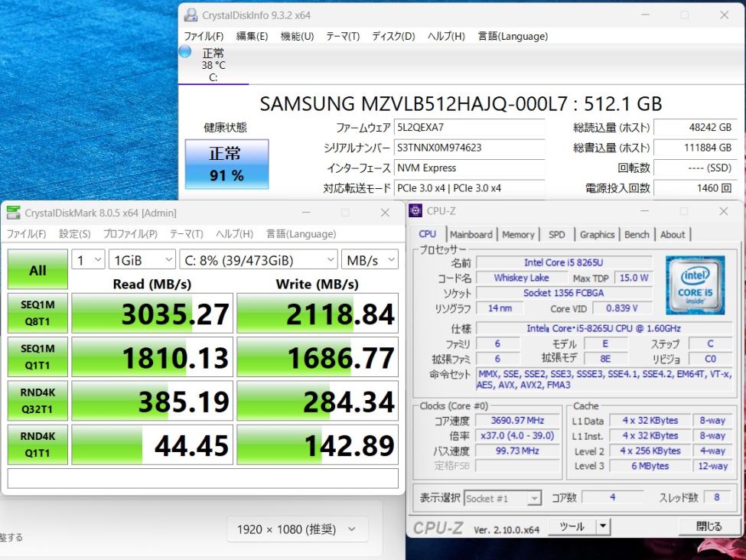Switch to the SPD tab in CPU-Z
The width and height of the screenshot is (746, 560).
(x=557, y=235)
